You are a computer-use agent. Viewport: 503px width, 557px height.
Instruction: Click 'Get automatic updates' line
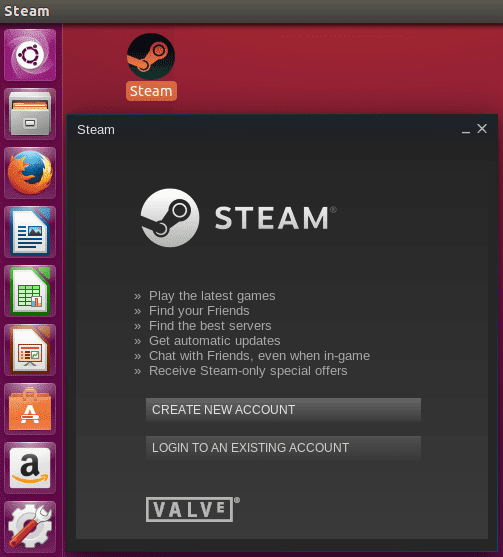215,341
